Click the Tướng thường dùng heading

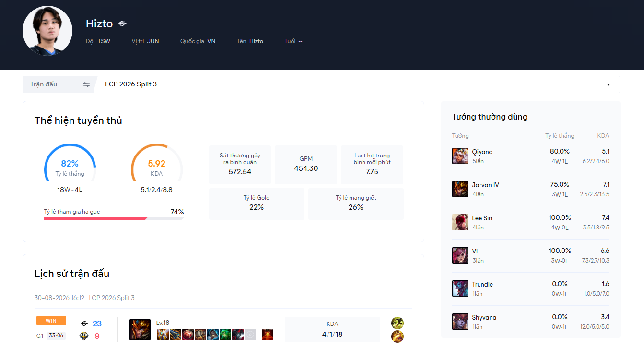pos(490,117)
